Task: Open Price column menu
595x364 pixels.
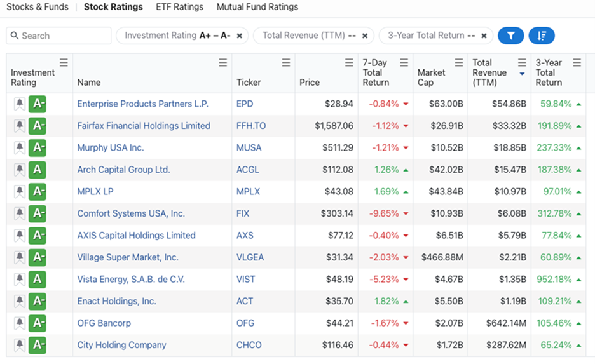Action: [349, 62]
